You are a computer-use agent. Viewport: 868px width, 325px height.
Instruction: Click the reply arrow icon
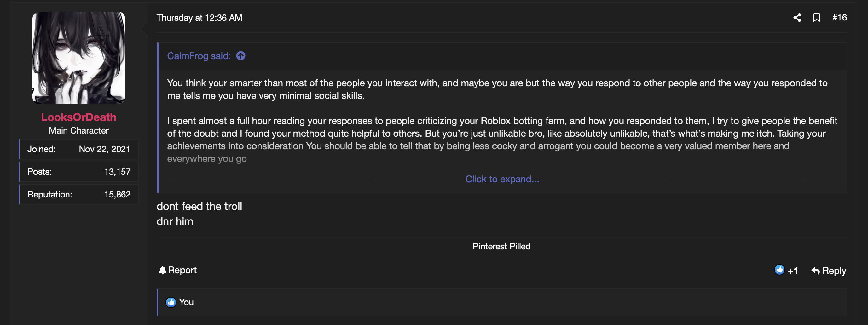coord(815,271)
